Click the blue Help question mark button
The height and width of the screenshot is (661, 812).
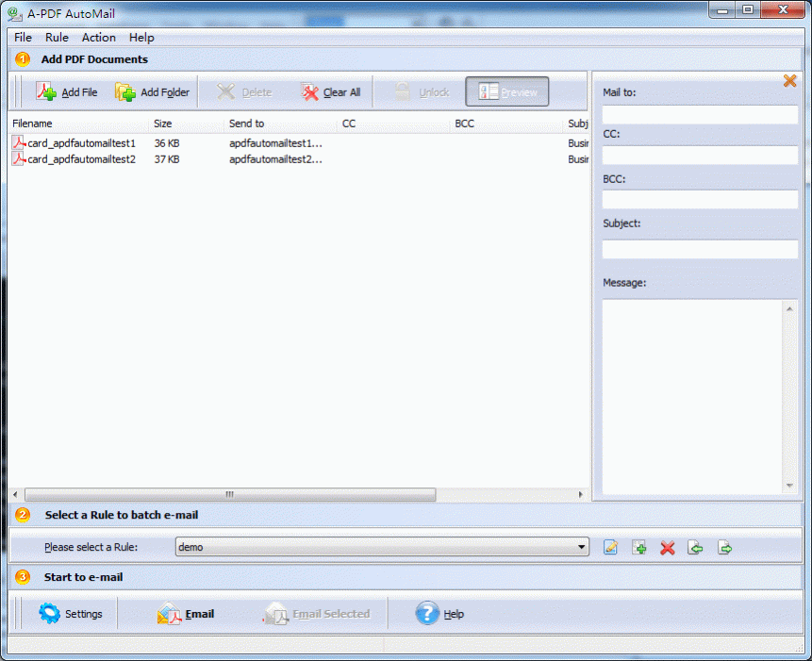point(439,613)
